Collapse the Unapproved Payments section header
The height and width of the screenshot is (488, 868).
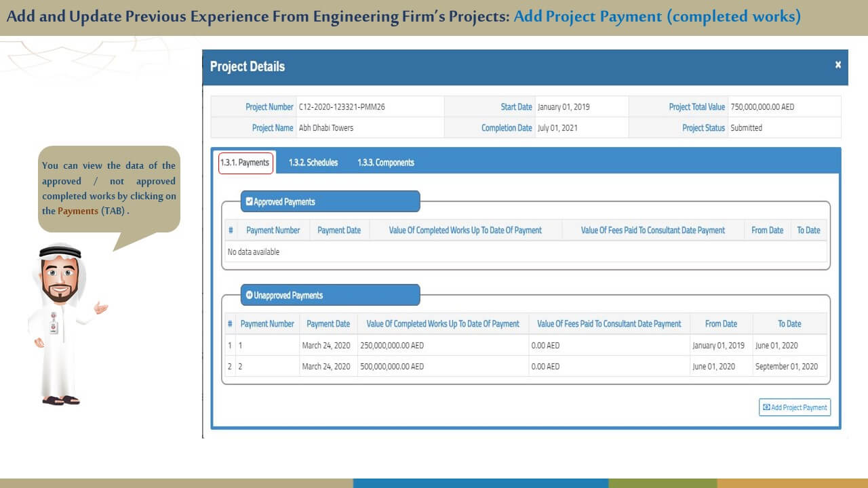point(330,296)
